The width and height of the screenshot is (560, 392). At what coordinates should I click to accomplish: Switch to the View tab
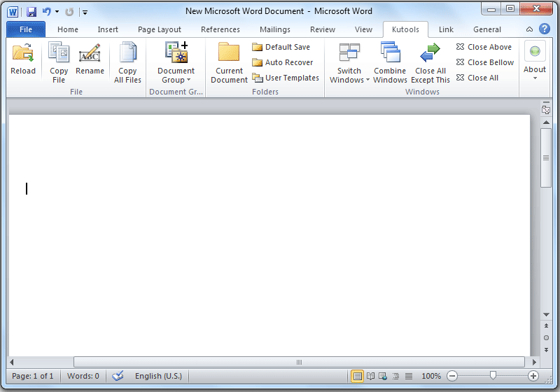(x=363, y=29)
